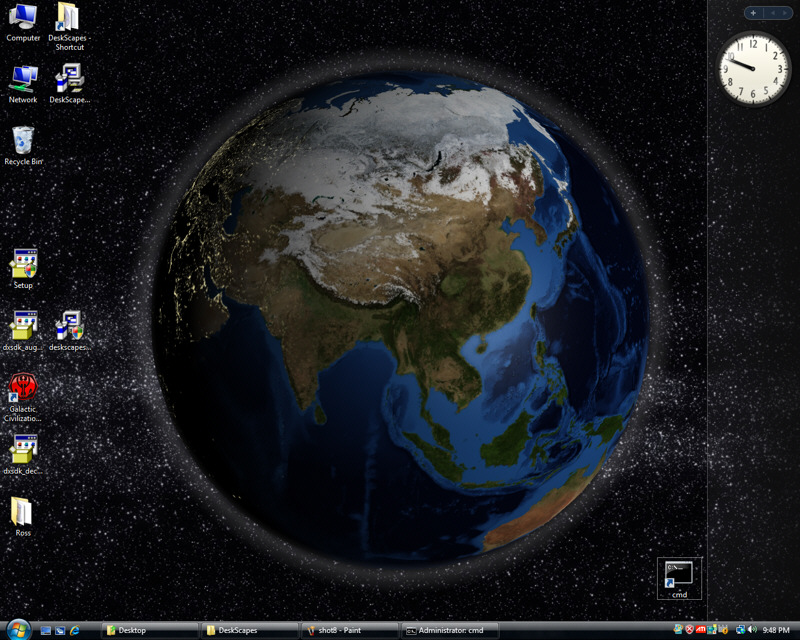
Task: Switch to DeskScapes taskbar window
Action: [x=250, y=630]
